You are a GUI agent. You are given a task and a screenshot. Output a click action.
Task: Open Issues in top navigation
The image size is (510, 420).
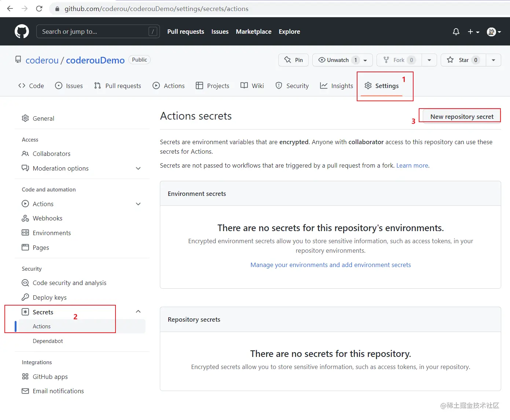click(220, 32)
